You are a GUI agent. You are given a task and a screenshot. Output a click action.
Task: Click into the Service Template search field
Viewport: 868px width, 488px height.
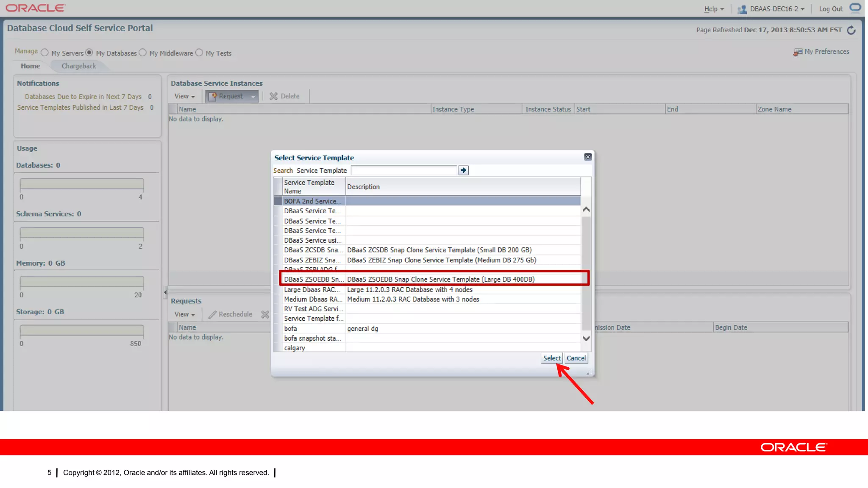pos(404,170)
